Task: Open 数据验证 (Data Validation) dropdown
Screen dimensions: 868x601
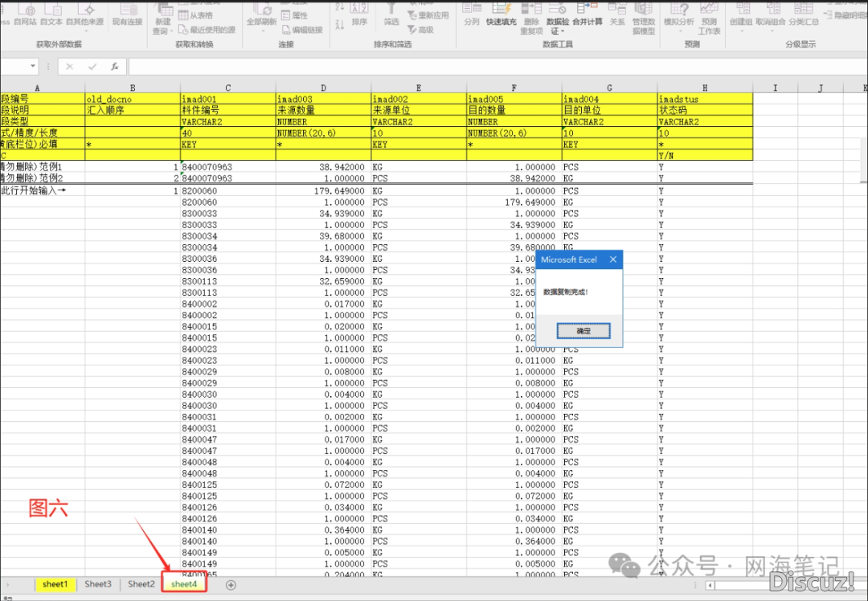Action: tap(558, 18)
